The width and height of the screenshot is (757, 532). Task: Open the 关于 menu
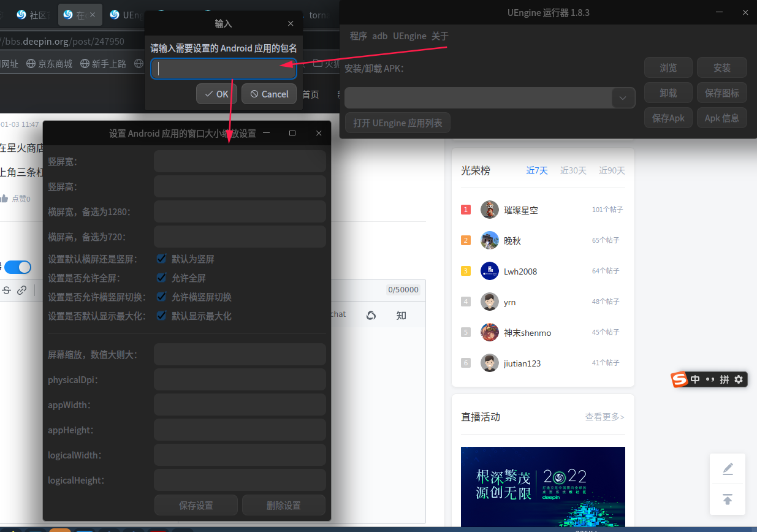point(439,36)
